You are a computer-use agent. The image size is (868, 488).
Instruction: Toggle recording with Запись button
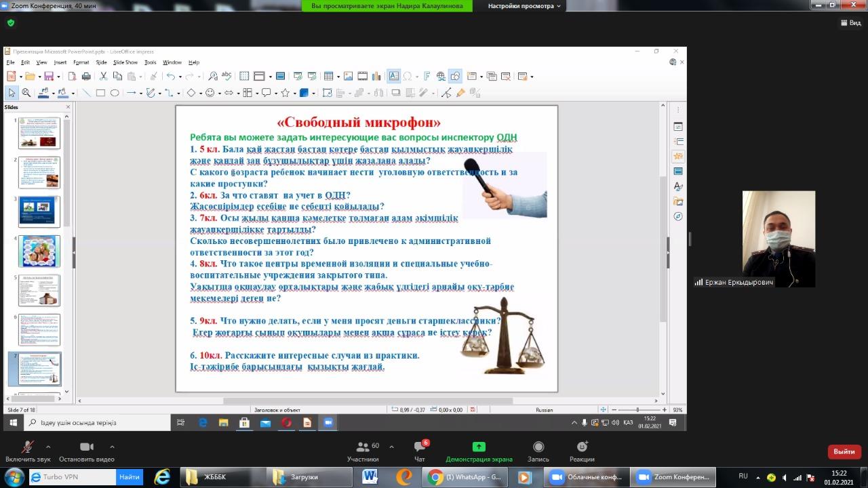click(538, 451)
